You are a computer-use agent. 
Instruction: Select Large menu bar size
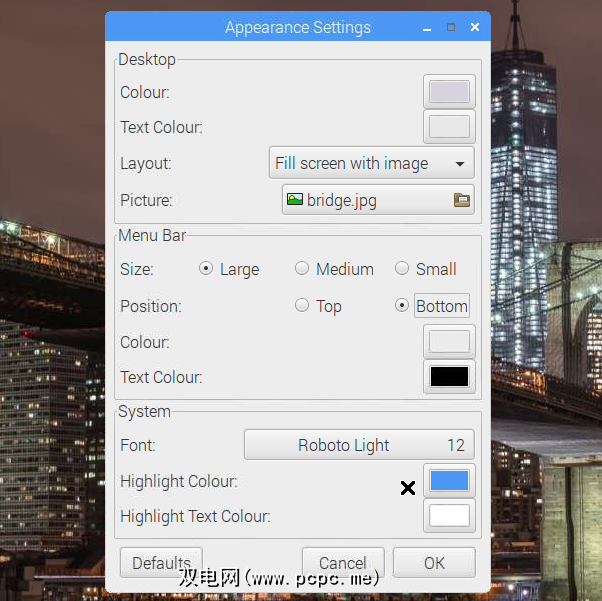[206, 269]
